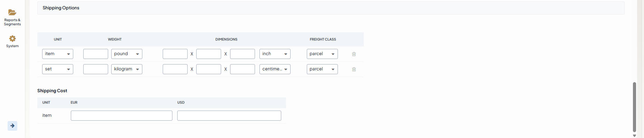This screenshot has width=644, height=138.
Task: Focus weight field in item row
Action: point(96,54)
